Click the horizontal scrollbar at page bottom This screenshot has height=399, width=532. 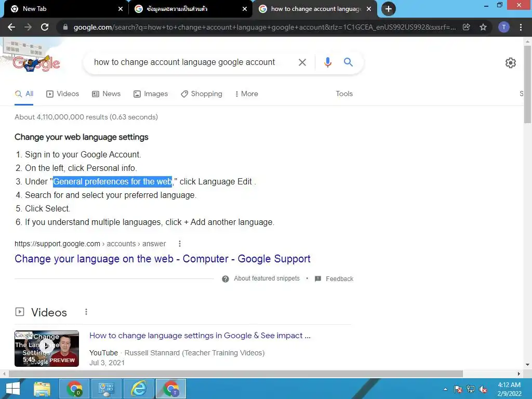(236, 374)
